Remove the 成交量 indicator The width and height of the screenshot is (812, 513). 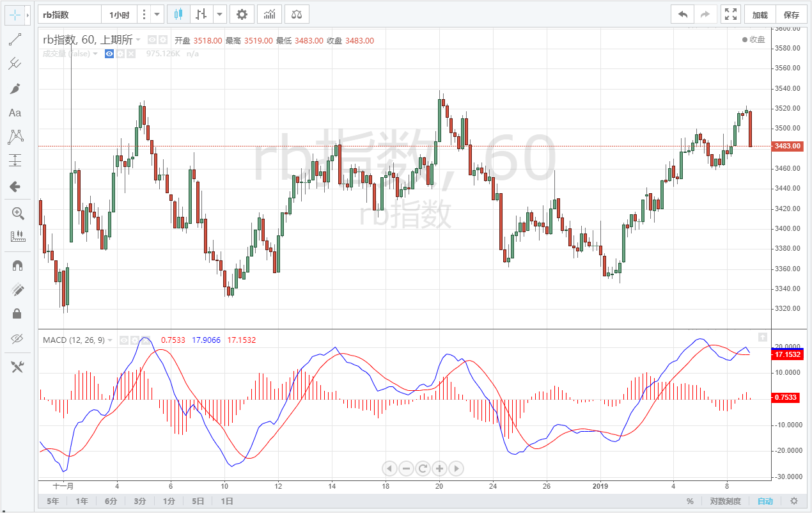[130, 54]
